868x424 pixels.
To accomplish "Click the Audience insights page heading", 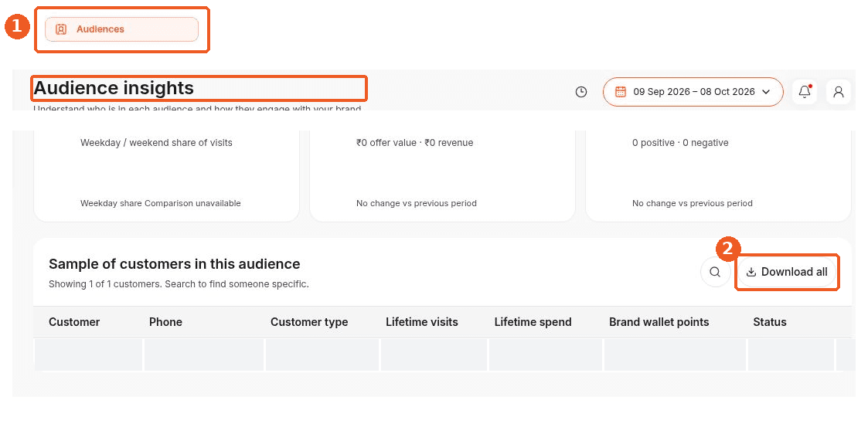I will (114, 88).
